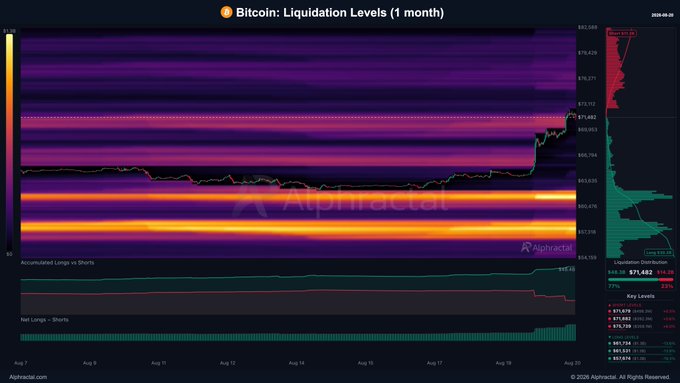
Task: Click the $79,429 price axis label
Action: click(587, 53)
